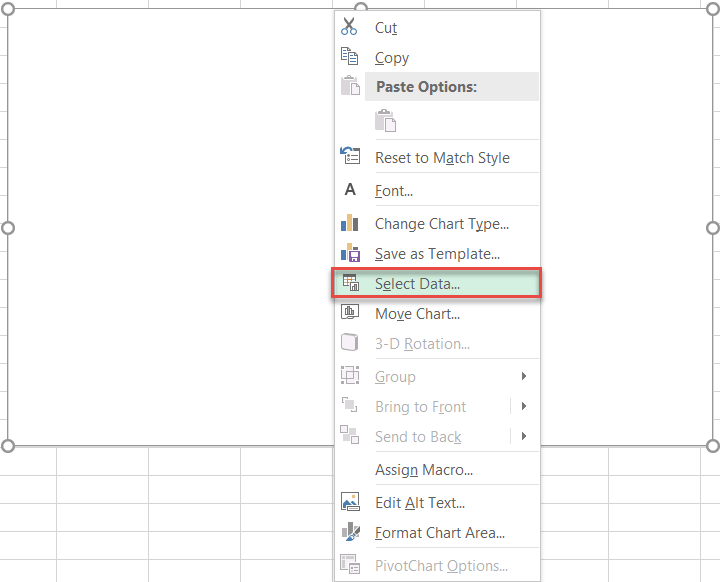The width and height of the screenshot is (720, 582).
Task: Choose Copy from the context menu
Action: tap(437, 57)
